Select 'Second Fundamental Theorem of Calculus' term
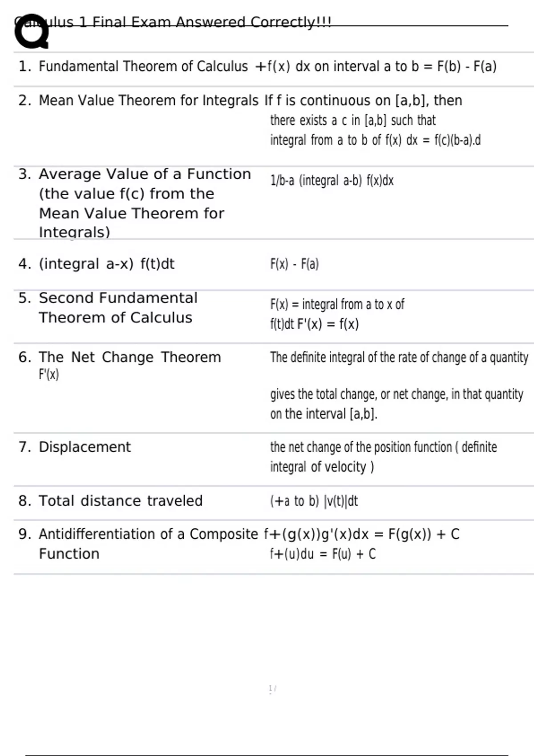Image resolution: width=534 pixels, height=756 pixels. click(118, 308)
